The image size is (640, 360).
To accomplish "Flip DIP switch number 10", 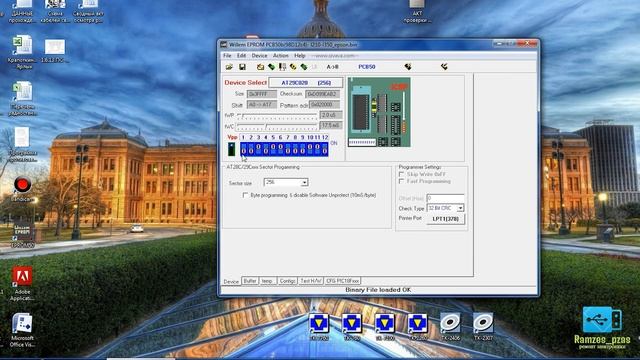I will click(x=310, y=149).
